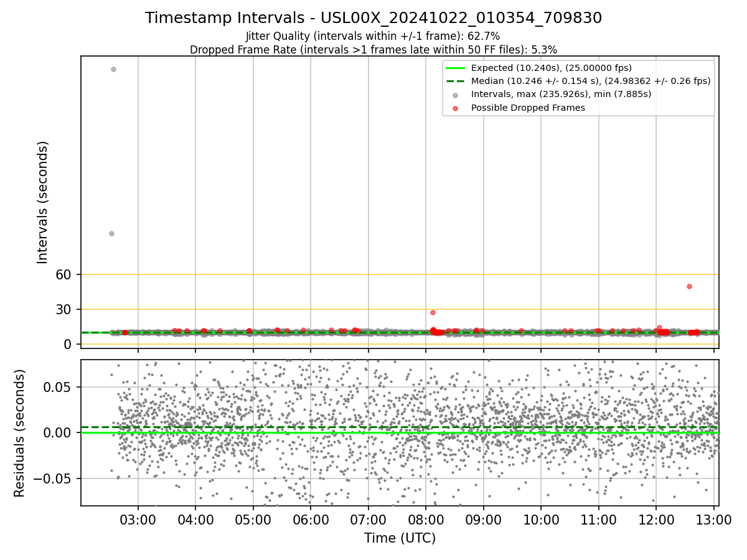Viewport: 747px width, 560px height.
Task: Select the 'Jitter Quality' subtitle line
Action: click(373, 36)
